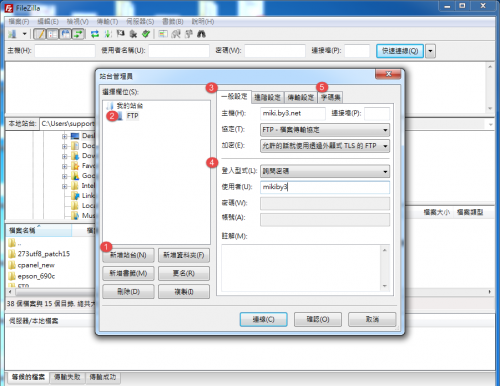Switch to the 傳輸設定 tab

(301, 97)
